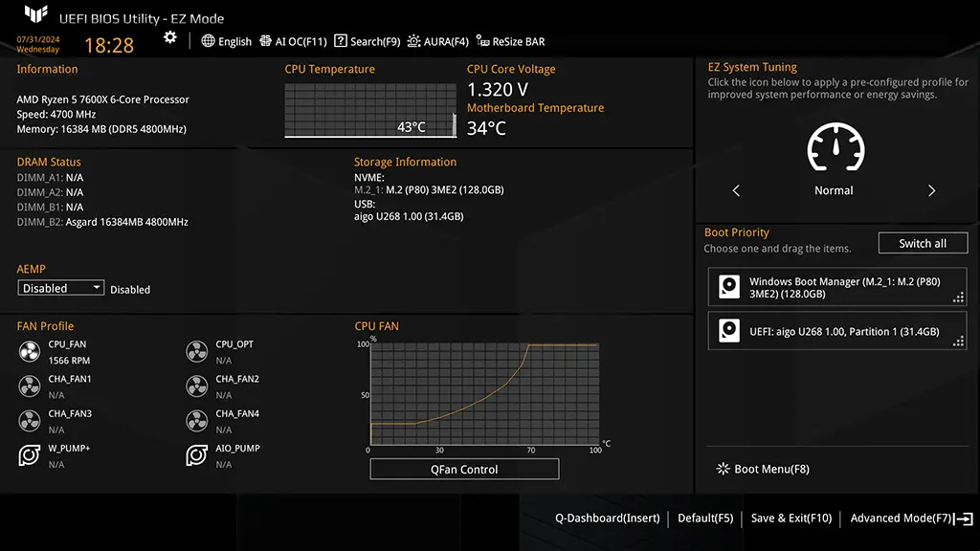Viewport: 980px width, 551px height.
Task: Click the right chevron next to Normal
Action: coord(931,190)
